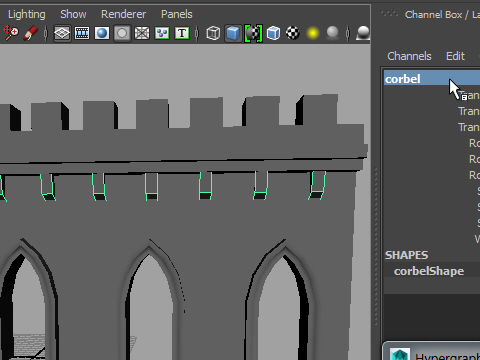Image resolution: width=480 pixels, height=360 pixels.
Task: Toggle the field chart icon
Action: [x=142, y=33]
